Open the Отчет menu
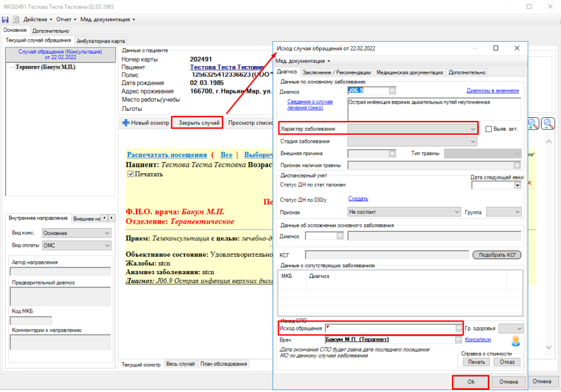The width and height of the screenshot is (561, 392). coord(66,19)
